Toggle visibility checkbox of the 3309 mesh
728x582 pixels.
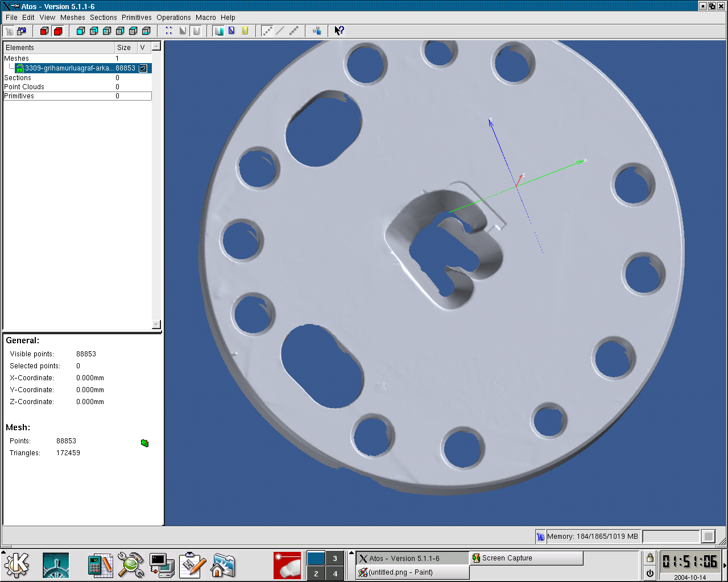click(x=143, y=68)
